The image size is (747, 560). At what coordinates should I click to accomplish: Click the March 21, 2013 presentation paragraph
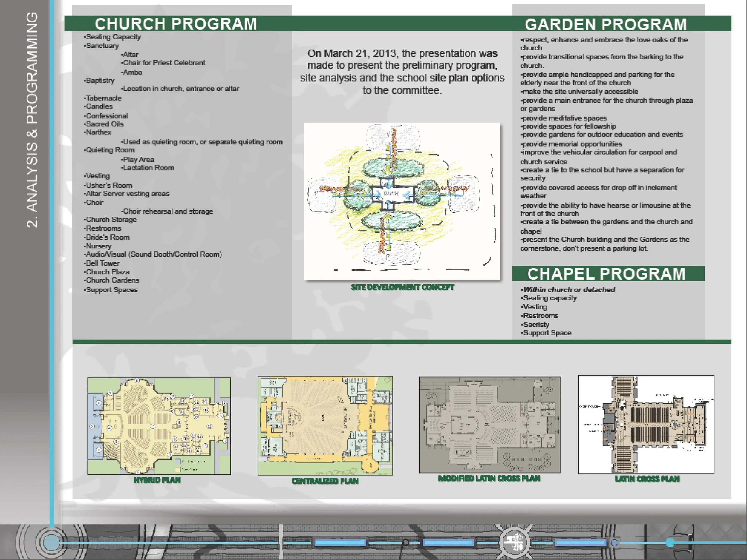402,72
